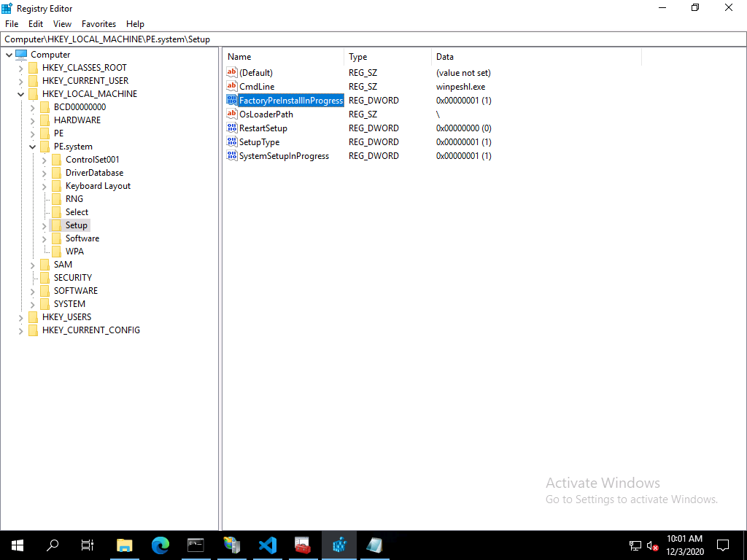Image resolution: width=747 pixels, height=560 pixels.
Task: Click the muted volume tray icon
Action: click(x=653, y=545)
